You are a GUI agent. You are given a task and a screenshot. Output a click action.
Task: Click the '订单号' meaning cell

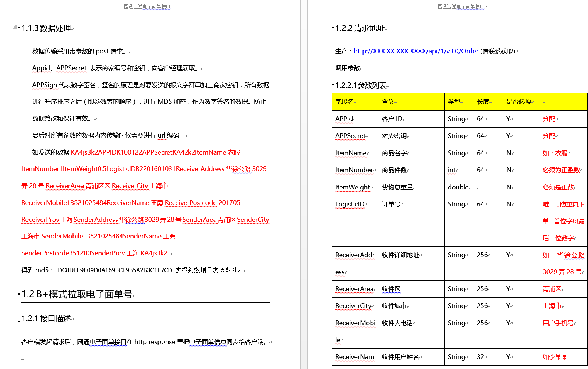pyautogui.click(x=412, y=221)
